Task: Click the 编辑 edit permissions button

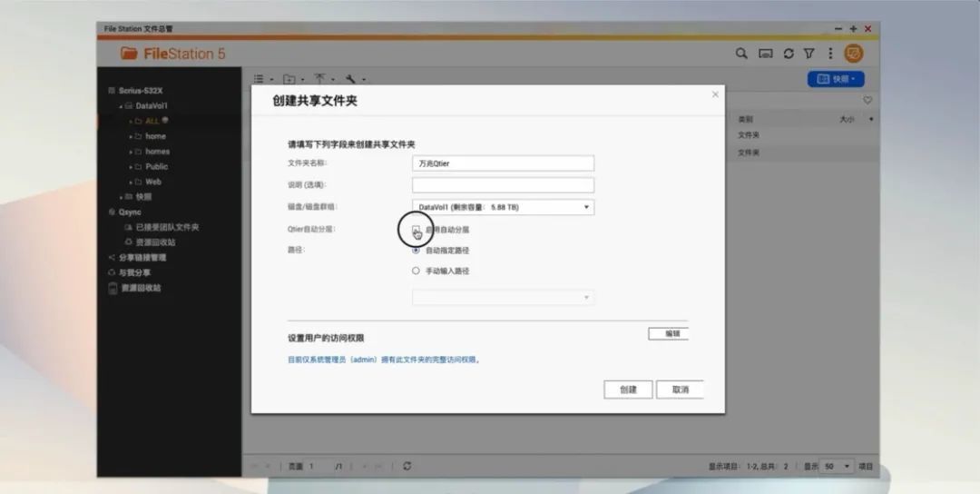Action: tap(668, 334)
